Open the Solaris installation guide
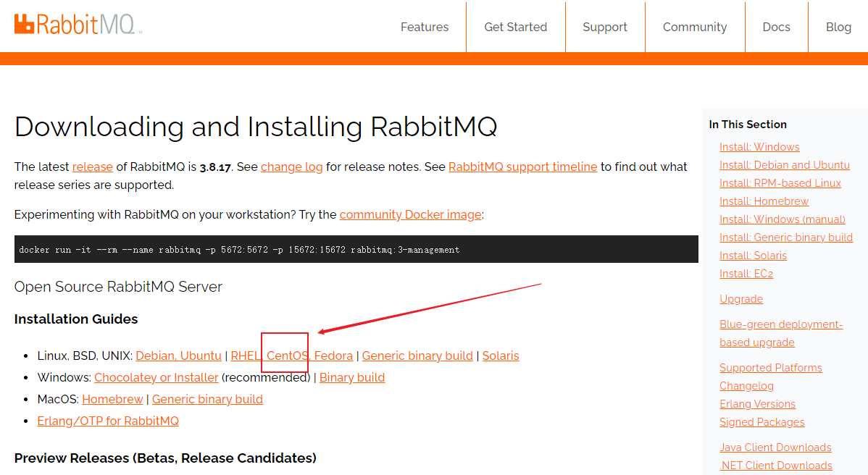Viewport: 868px width, 475px height. tap(499, 356)
